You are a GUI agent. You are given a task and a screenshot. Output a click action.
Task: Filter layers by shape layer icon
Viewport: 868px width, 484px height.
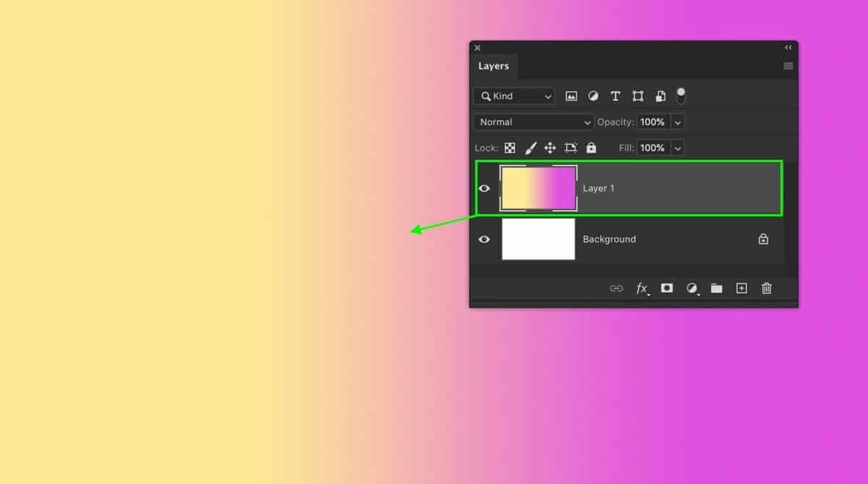click(x=638, y=95)
